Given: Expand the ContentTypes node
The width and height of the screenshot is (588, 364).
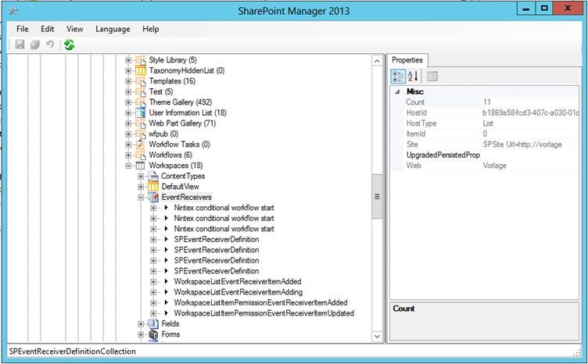Looking at the screenshot, I should pos(141,176).
